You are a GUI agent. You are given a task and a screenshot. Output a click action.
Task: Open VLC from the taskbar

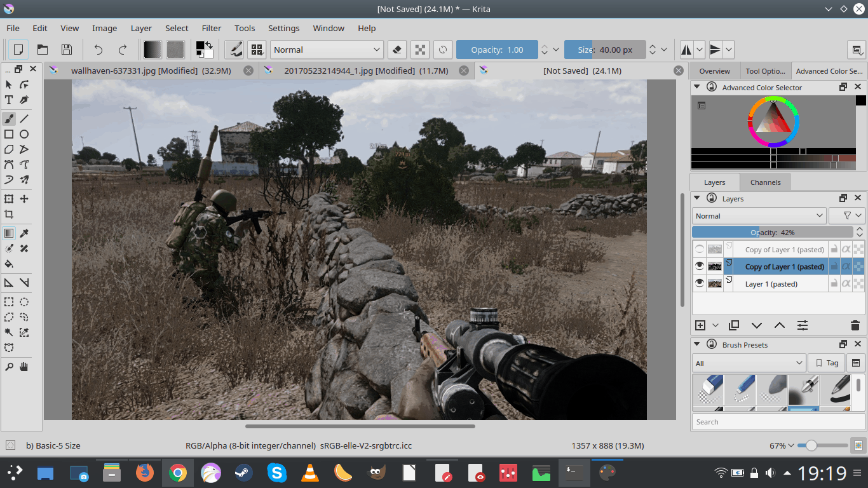[309, 472]
